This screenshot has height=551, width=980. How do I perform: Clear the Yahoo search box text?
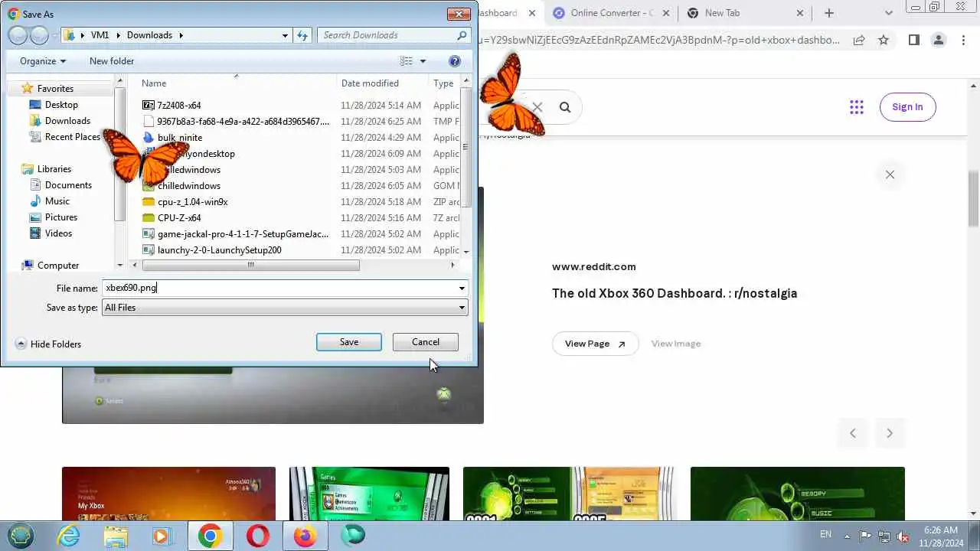537,107
